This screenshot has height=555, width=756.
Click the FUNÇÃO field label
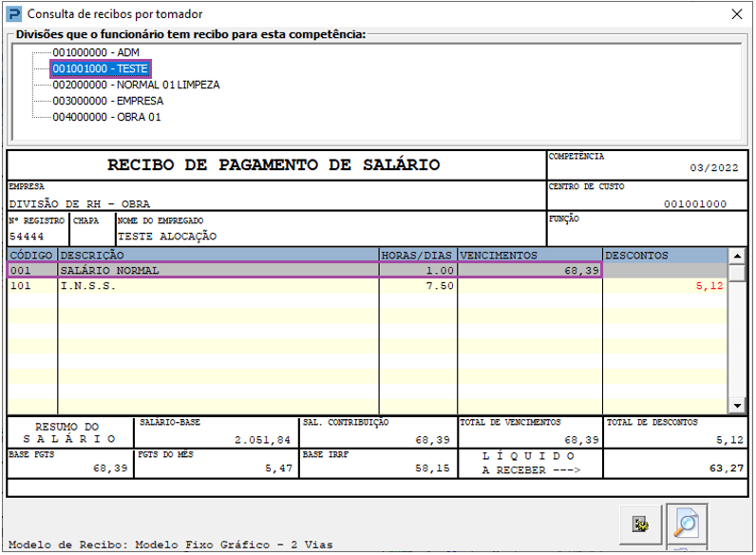pyautogui.click(x=563, y=219)
